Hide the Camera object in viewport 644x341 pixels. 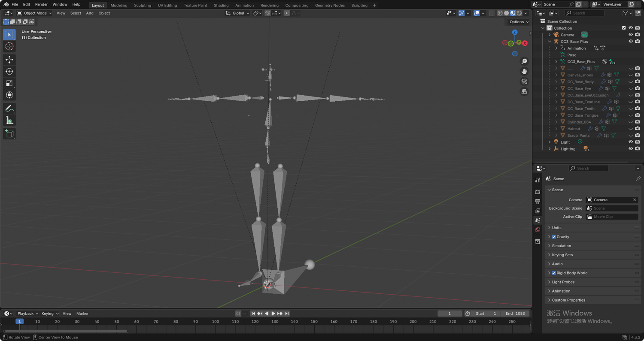[631, 35]
